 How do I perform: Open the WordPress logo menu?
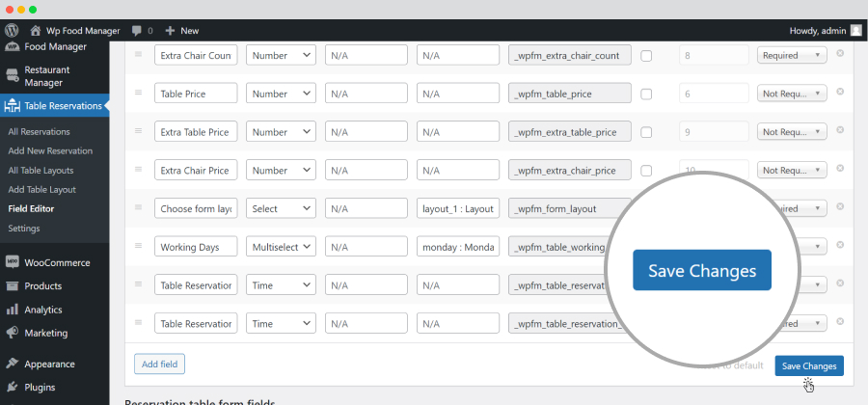click(x=11, y=31)
